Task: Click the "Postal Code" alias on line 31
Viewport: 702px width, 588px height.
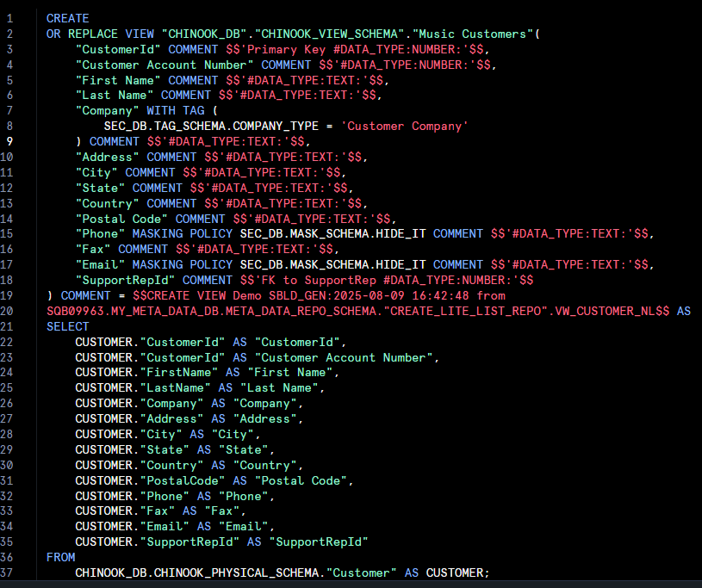Action: tap(301, 480)
